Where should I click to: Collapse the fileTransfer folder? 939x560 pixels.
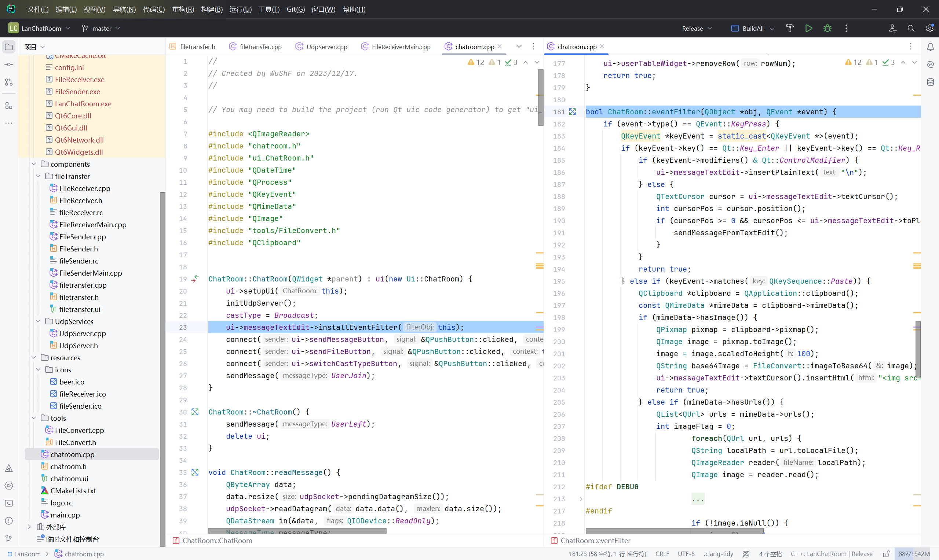tap(39, 176)
